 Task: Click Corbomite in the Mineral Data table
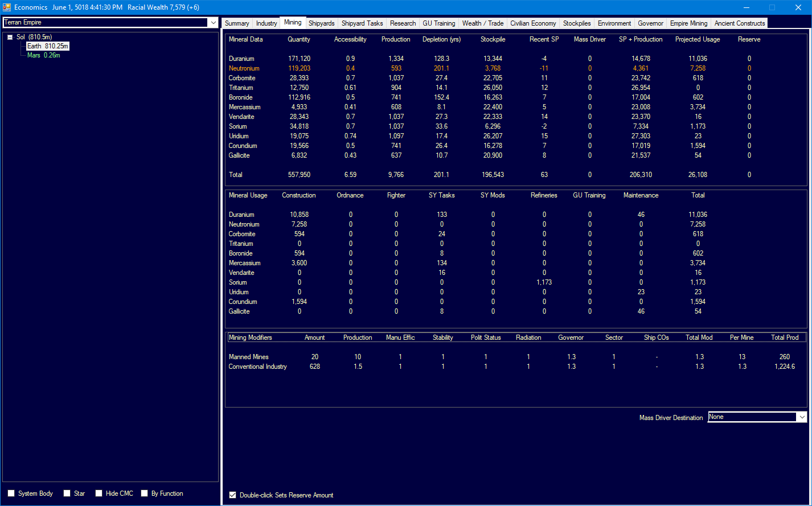click(x=242, y=78)
